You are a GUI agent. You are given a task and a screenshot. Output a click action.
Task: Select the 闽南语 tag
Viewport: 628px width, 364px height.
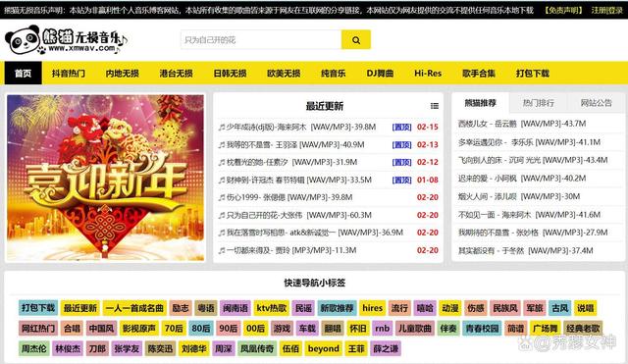[x=235, y=307]
